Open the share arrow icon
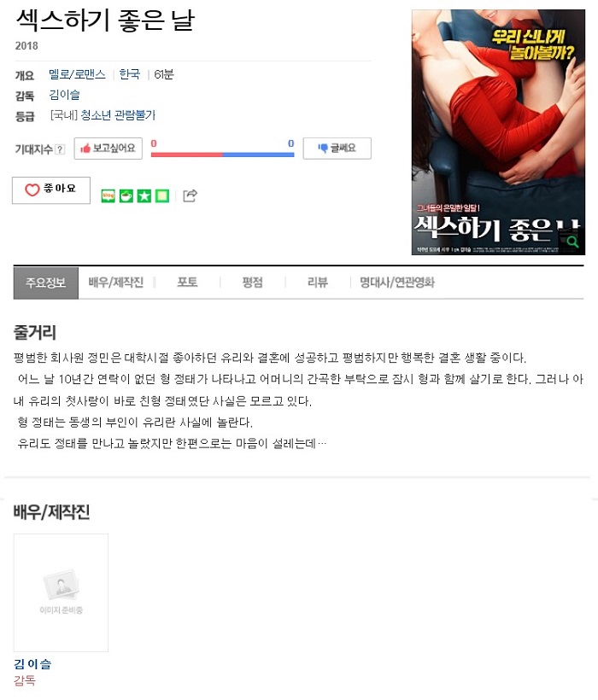Screen dimensions: 598x700 pos(190,195)
